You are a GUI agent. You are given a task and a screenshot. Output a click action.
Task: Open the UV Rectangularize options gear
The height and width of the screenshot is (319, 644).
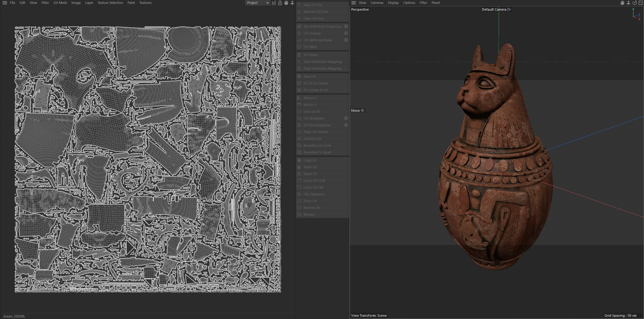(346, 125)
